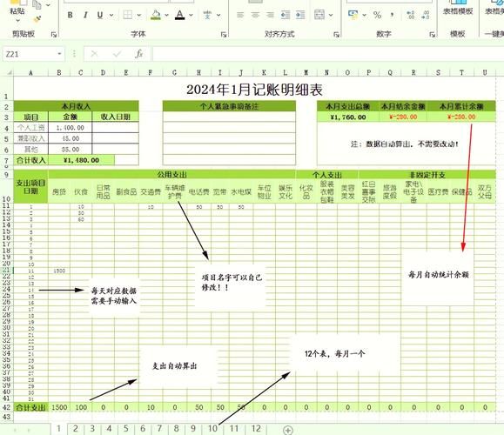Switch to sheet tab 11
Screen dimensions: 504x435
(x=233, y=429)
